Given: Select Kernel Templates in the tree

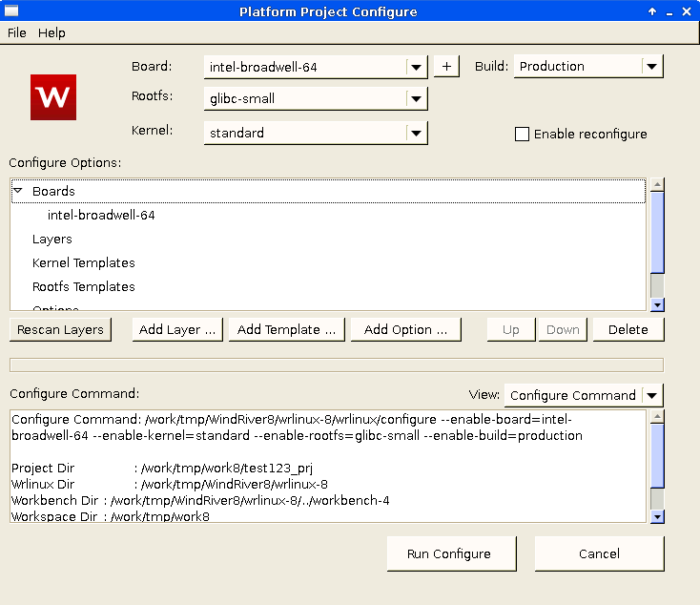Looking at the screenshot, I should coord(83,263).
